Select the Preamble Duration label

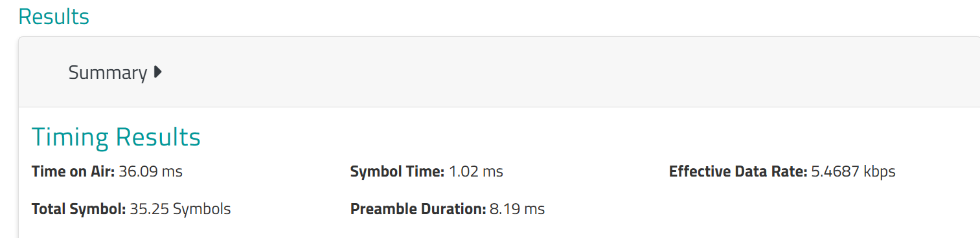pyautogui.click(x=418, y=209)
